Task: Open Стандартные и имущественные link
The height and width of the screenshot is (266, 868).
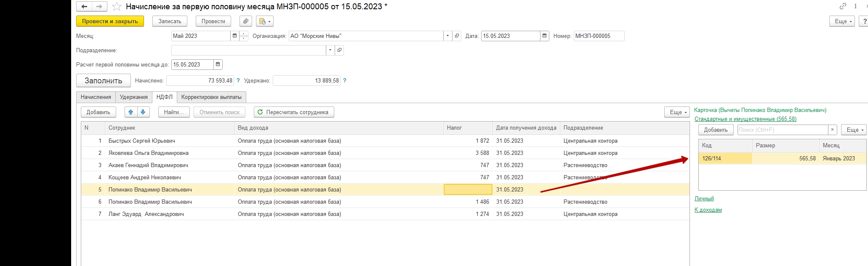Action: pyautogui.click(x=745, y=119)
